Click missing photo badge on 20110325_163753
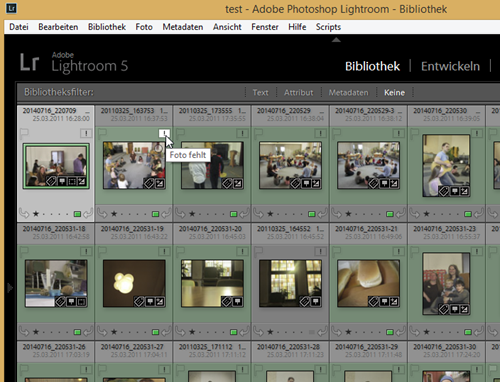This screenshot has width=500, height=382. pos(164,133)
